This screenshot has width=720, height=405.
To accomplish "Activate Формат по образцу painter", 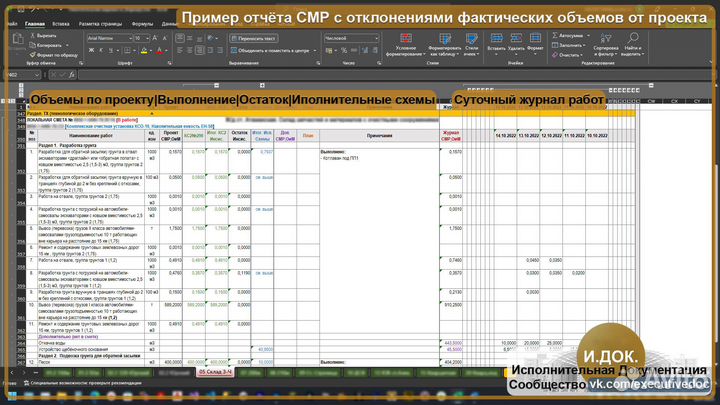I will pos(53,55).
